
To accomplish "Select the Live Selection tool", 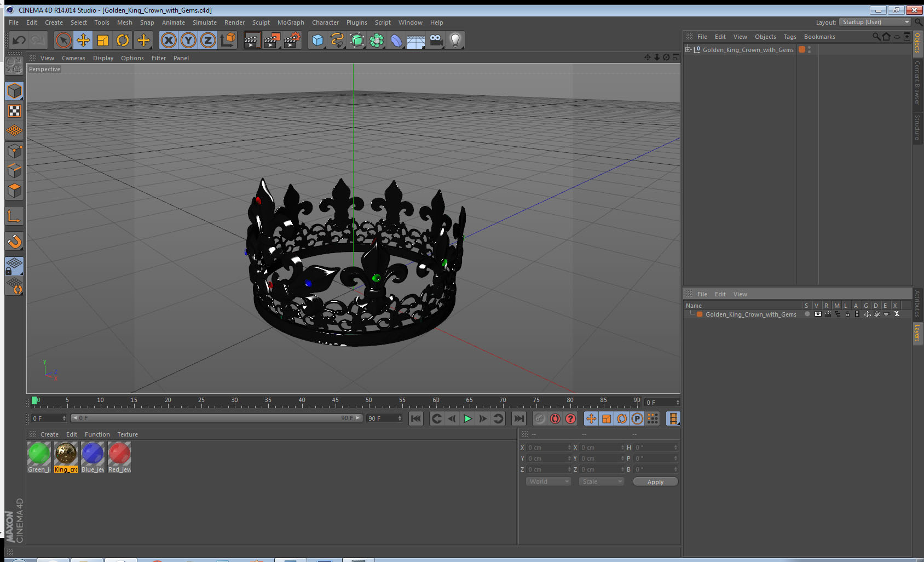I will pos(63,40).
